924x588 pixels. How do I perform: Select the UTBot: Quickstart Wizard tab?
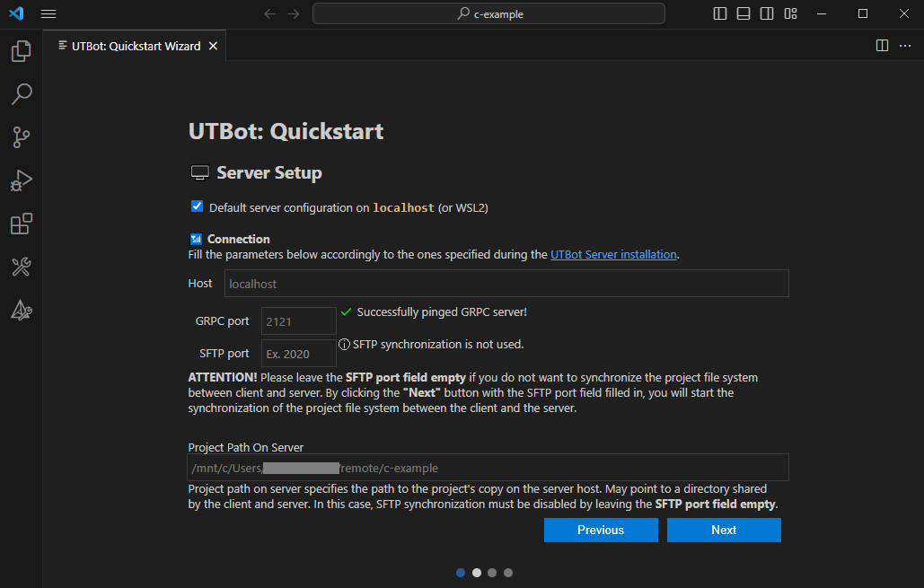136,46
